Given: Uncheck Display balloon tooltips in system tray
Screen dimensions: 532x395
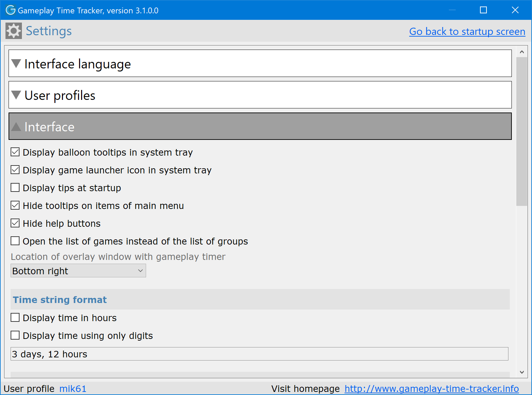Looking at the screenshot, I should point(15,152).
